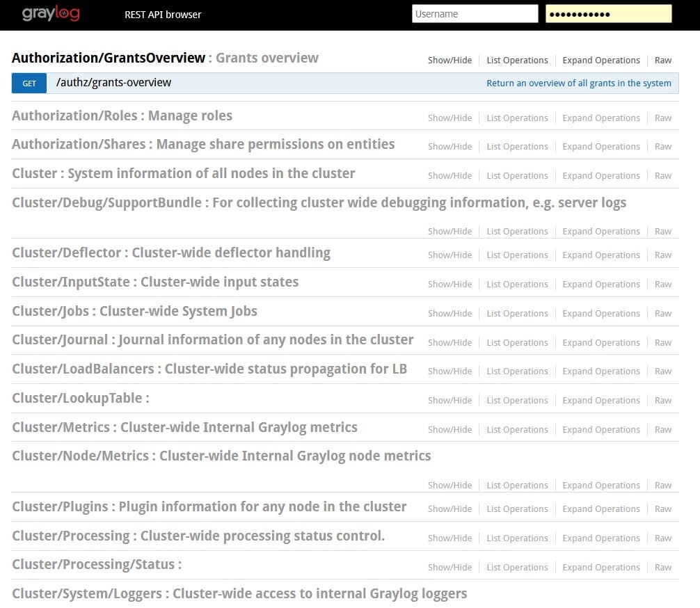
Task: Expand Operations for Cluster/Deflector
Action: pos(600,255)
